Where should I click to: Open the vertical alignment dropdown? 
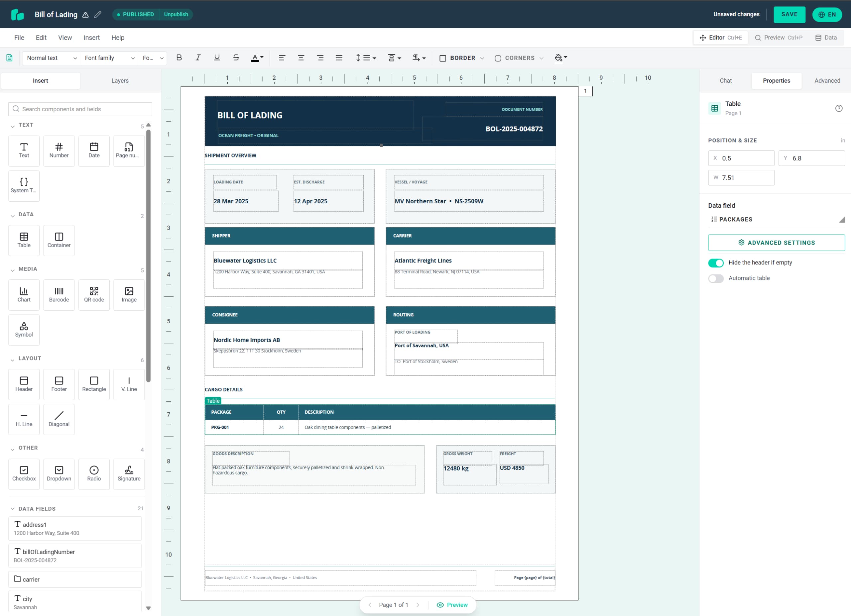(394, 58)
